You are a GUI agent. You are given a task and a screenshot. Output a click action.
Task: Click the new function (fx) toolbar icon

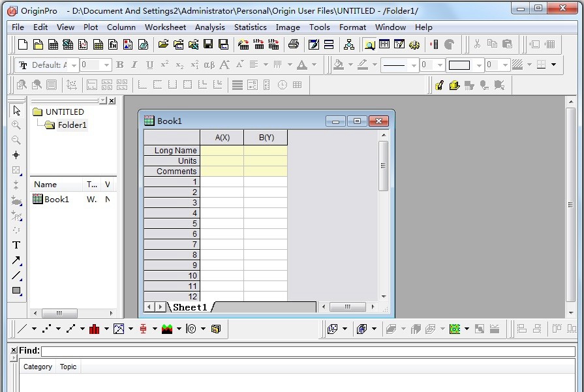coord(113,44)
